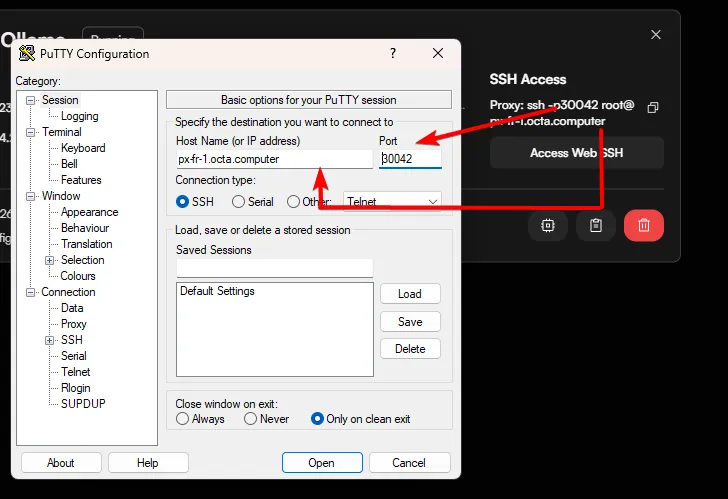728x499 pixels.
Task: Click the Host Name input field
Action: (x=274, y=159)
